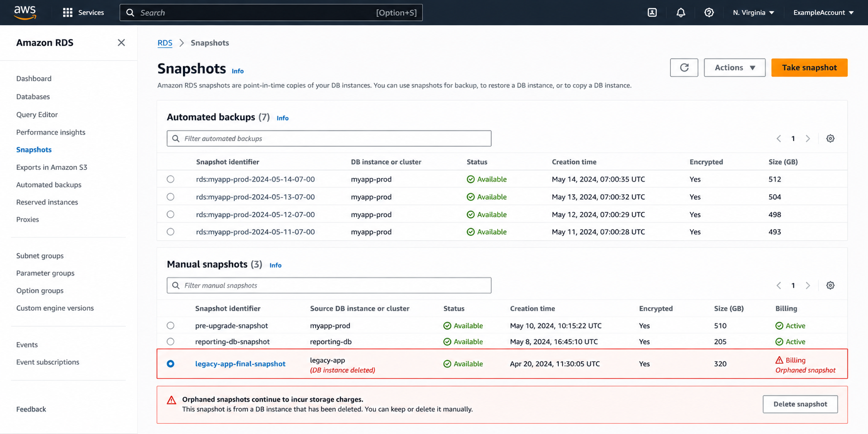Open Event subscriptions in the sidebar
The height and width of the screenshot is (434, 868).
[x=47, y=362]
